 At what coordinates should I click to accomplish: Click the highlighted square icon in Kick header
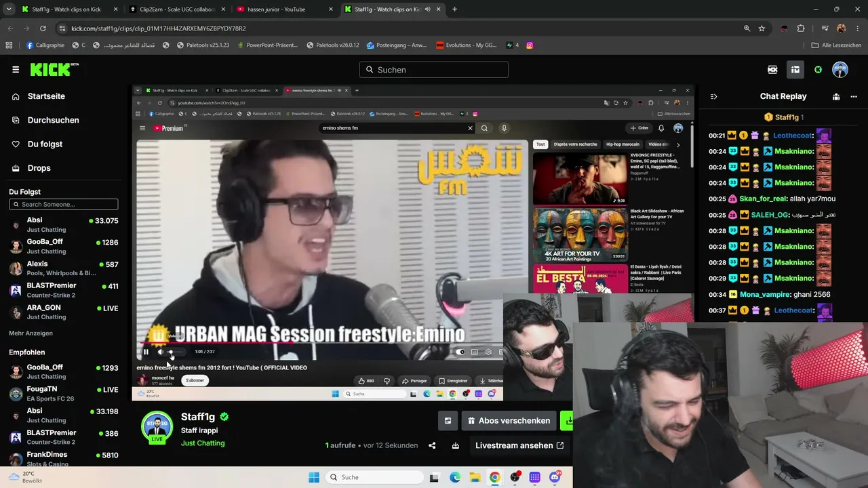(795, 70)
